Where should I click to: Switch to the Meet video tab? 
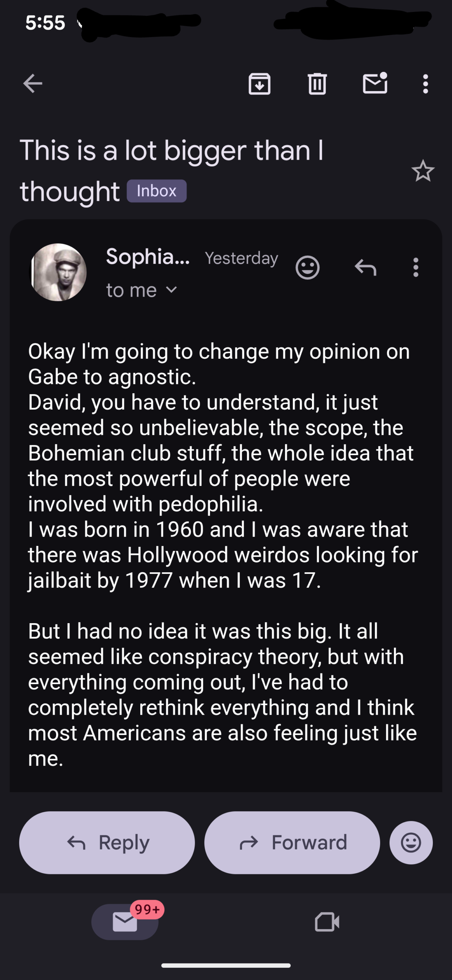click(327, 921)
